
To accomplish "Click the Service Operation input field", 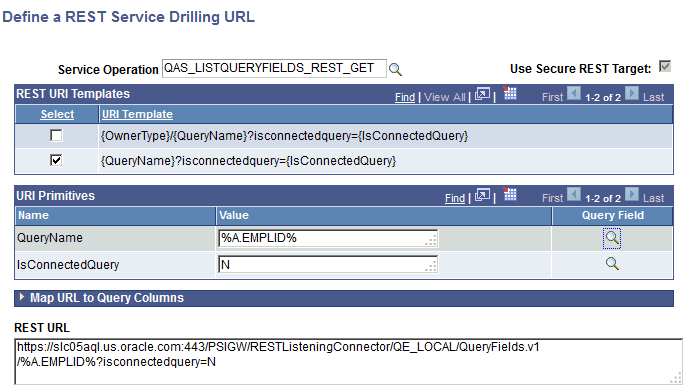I will 274,69.
